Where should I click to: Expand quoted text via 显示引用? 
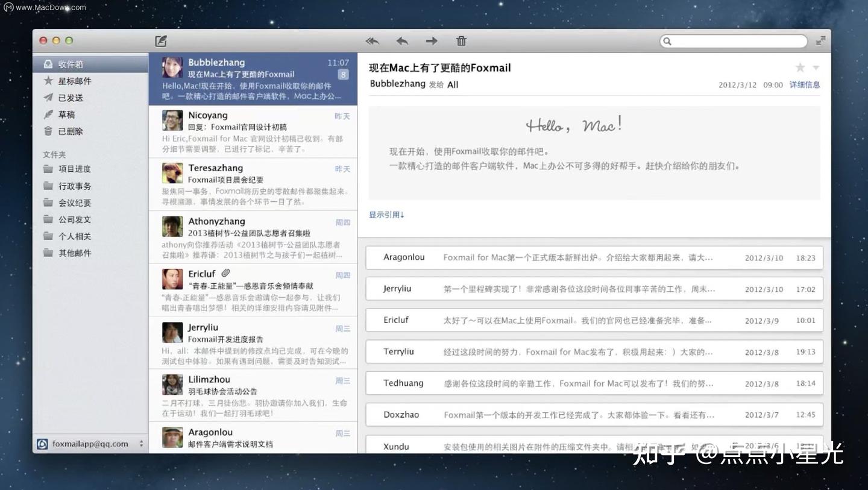pos(386,214)
